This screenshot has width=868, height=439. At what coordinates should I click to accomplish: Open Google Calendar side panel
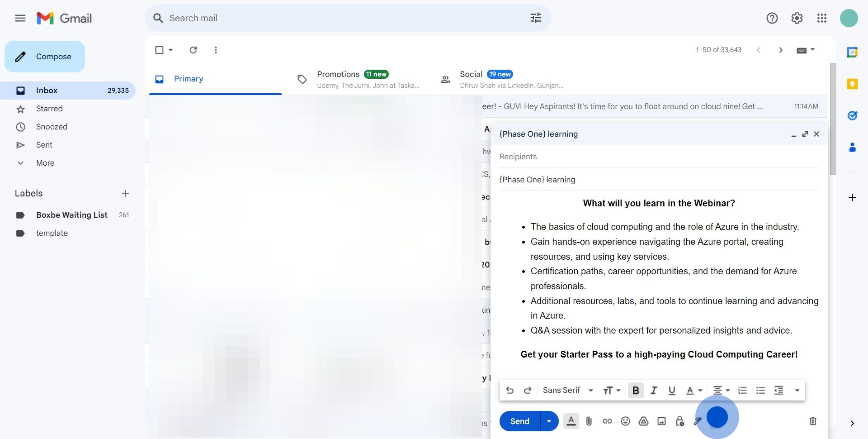852,52
